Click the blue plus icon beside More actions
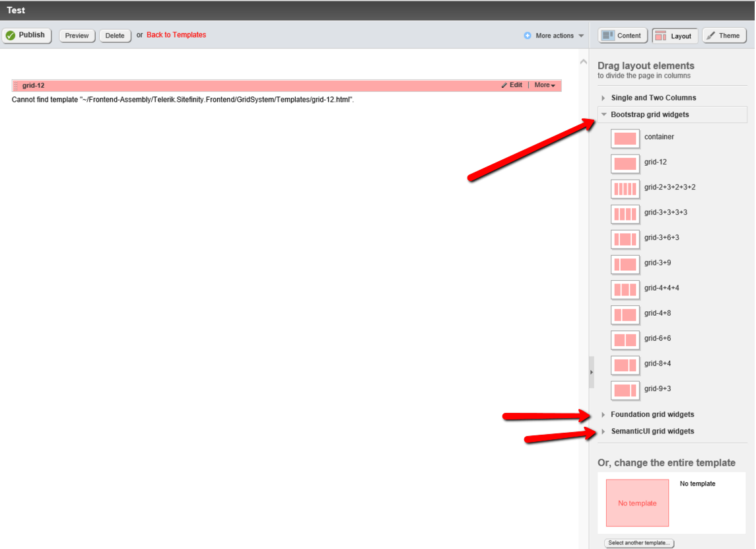 point(528,36)
